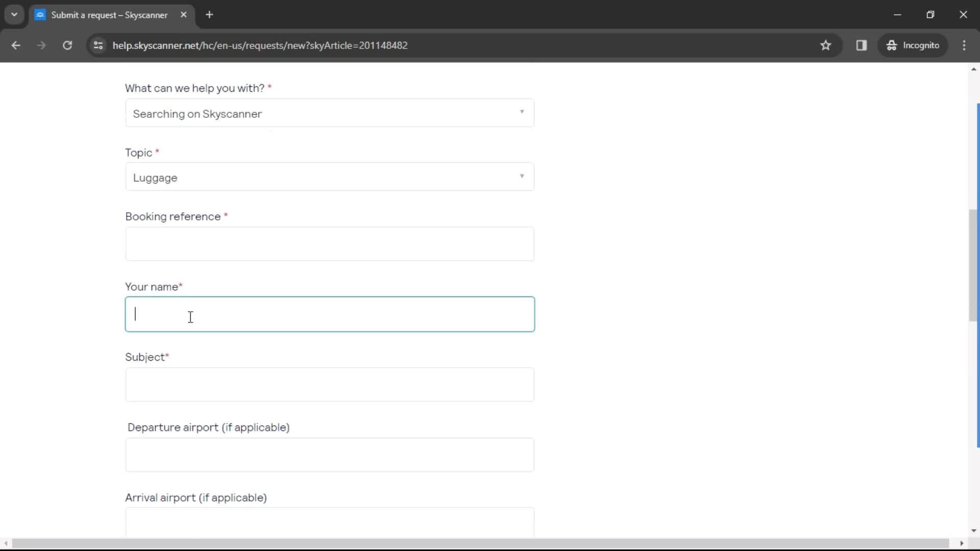
Task: Open the 'What can we help you with?' dropdown
Action: tap(330, 113)
